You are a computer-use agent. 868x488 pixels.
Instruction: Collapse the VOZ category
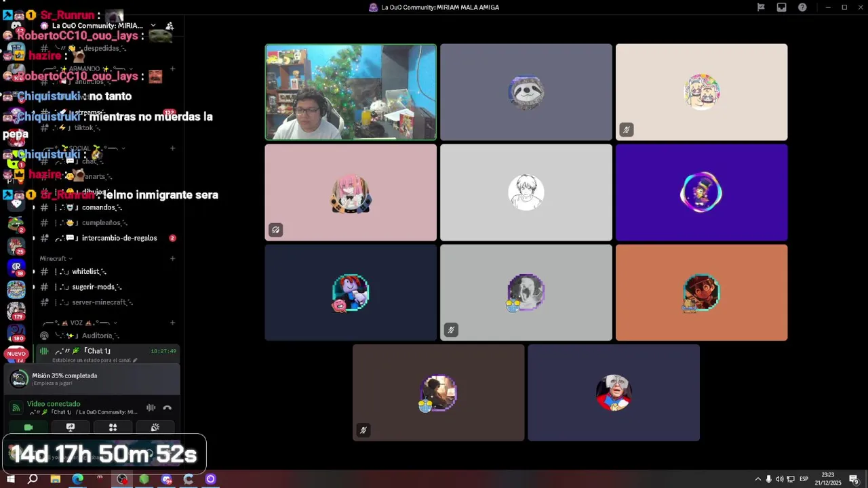(x=80, y=323)
